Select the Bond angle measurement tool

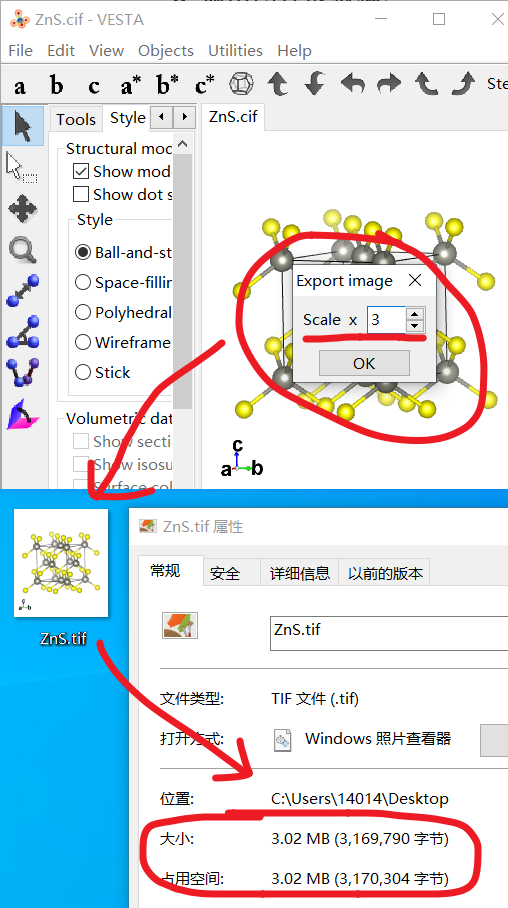point(23,331)
